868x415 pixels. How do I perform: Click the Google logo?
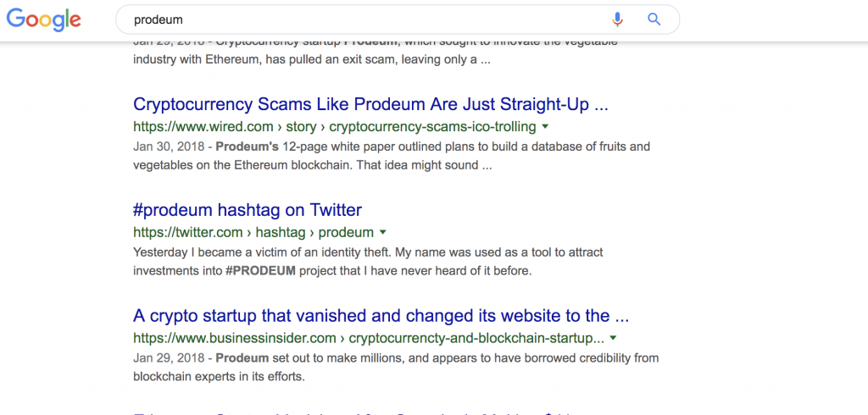pos(44,19)
